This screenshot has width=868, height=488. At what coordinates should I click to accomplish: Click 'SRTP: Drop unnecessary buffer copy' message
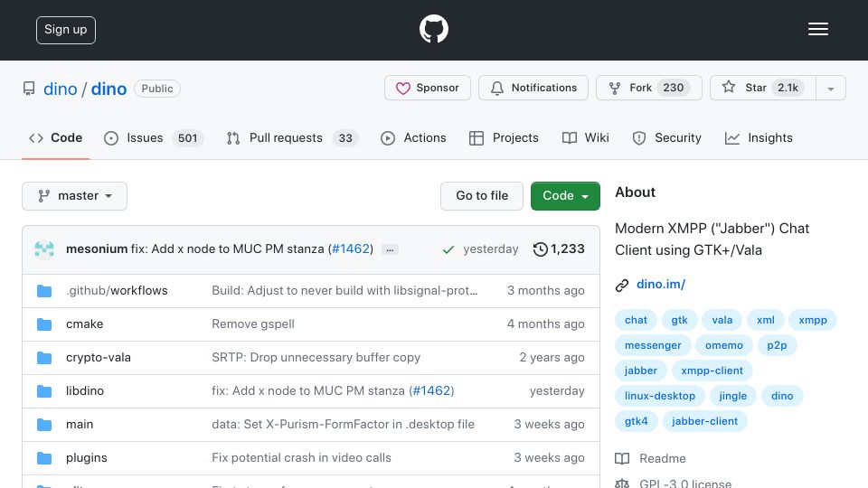pyautogui.click(x=316, y=358)
